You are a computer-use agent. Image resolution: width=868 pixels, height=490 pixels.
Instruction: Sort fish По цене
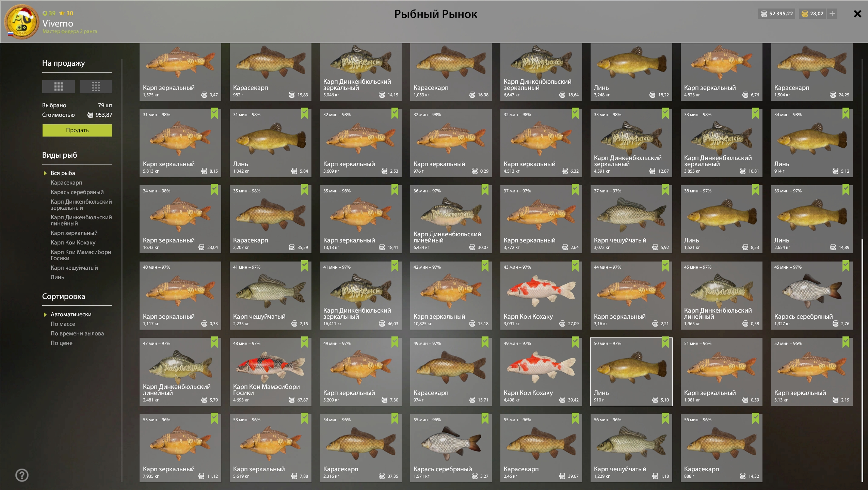click(62, 343)
